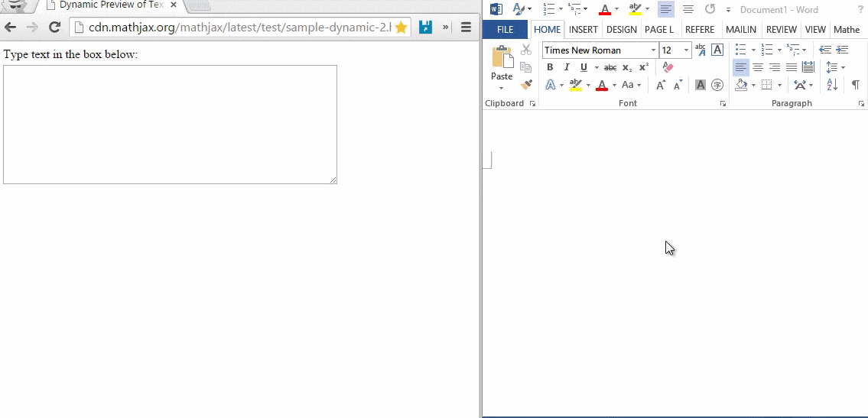This screenshot has width=868, height=418.
Task: Click the Character Border icon
Action: 717,50
